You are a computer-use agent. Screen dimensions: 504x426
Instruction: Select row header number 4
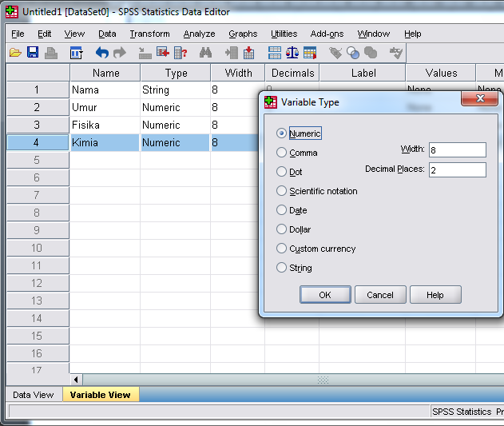(38, 142)
